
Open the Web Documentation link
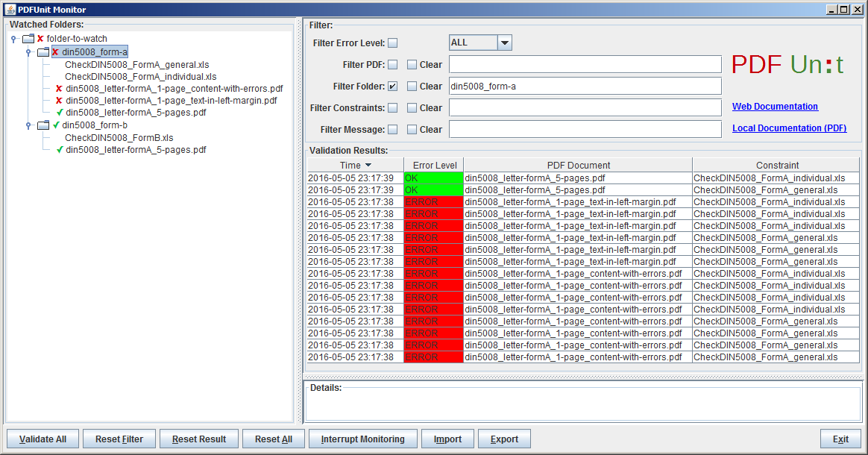pos(775,106)
